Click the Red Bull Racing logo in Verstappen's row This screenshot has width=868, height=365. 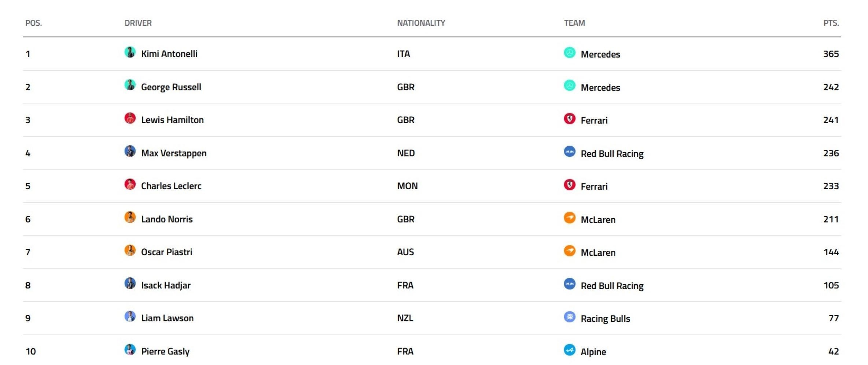[x=569, y=152]
